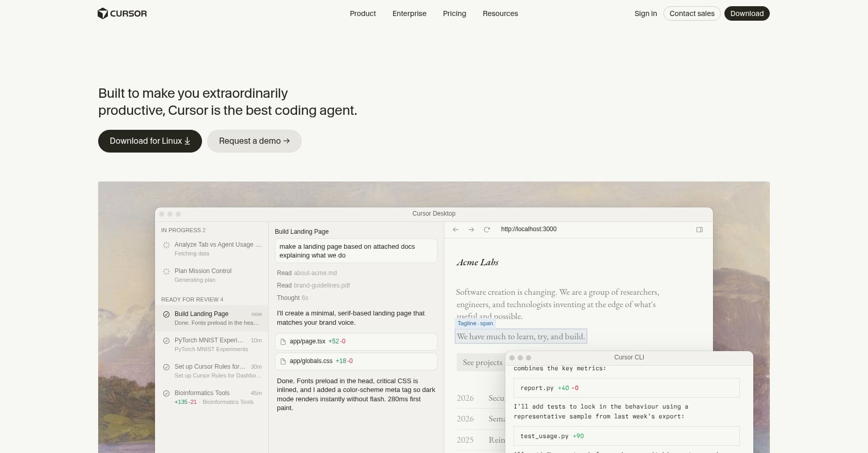Click the header Download button
This screenshot has width=868, height=453.
(747, 13)
